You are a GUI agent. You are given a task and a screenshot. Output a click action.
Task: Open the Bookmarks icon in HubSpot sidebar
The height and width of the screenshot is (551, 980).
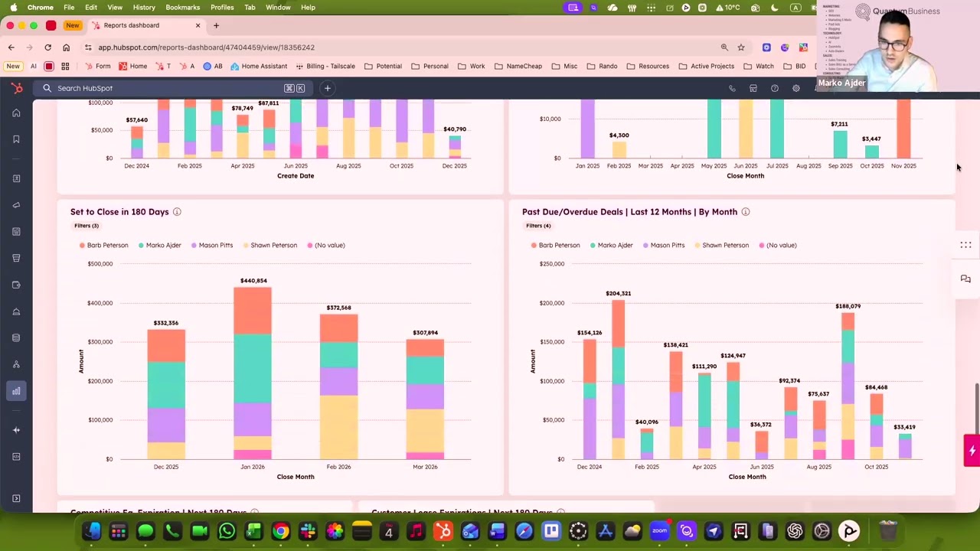coord(16,139)
